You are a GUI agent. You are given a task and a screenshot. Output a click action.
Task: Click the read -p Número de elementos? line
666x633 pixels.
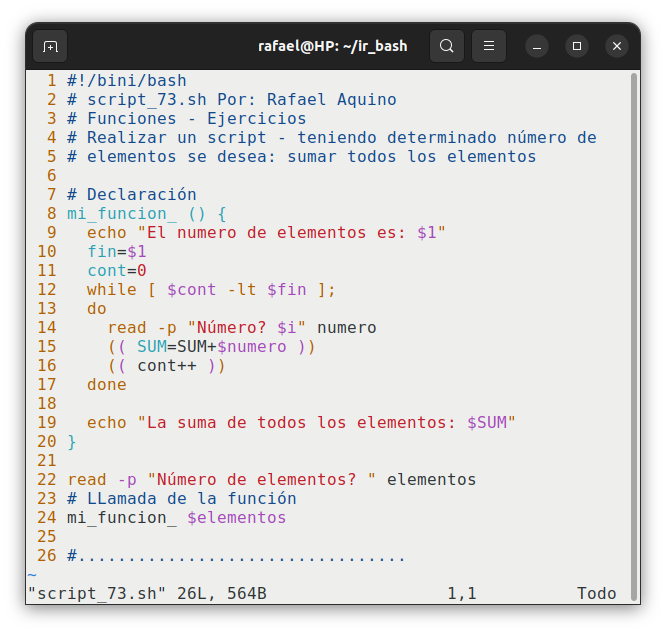point(272,480)
